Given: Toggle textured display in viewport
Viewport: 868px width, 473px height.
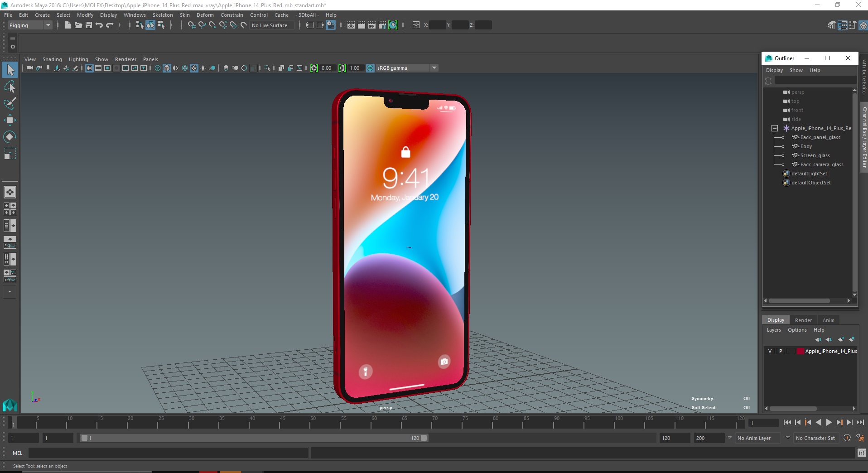Looking at the screenshot, I should [x=194, y=68].
